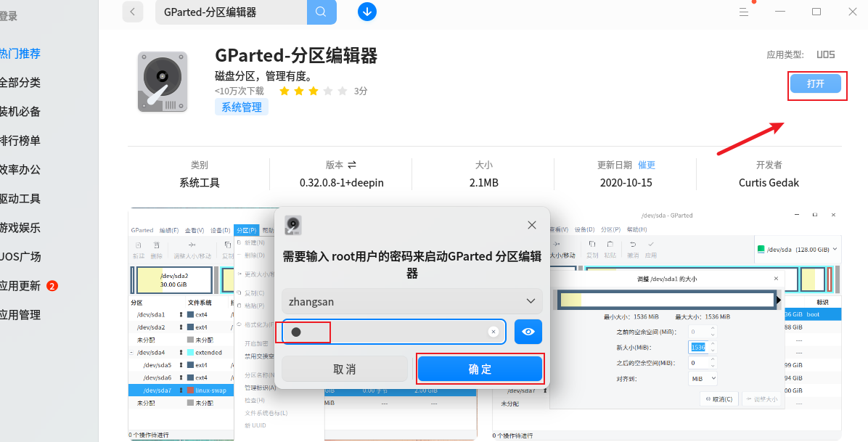Click developer name Curtis Gedak

tap(769, 183)
